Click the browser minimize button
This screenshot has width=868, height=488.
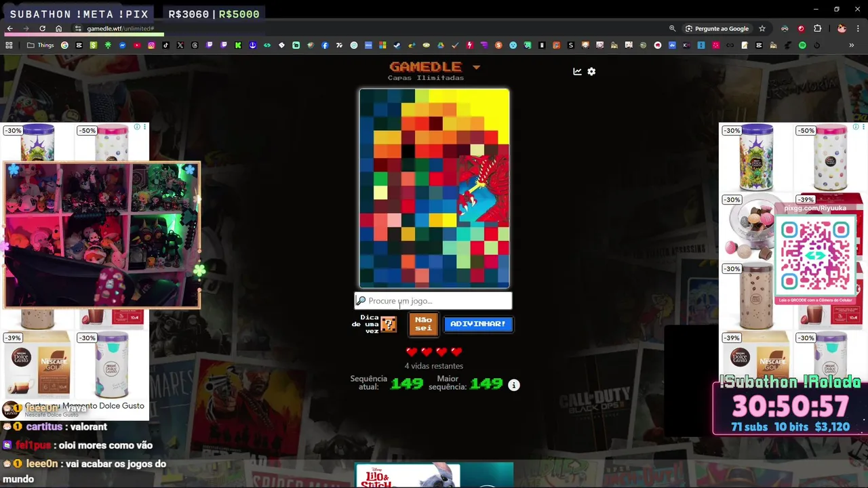(816, 9)
